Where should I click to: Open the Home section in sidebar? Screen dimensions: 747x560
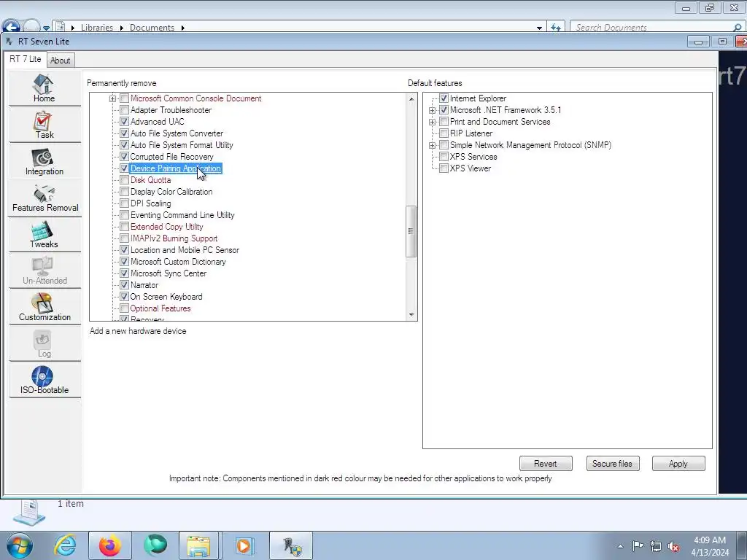click(44, 88)
